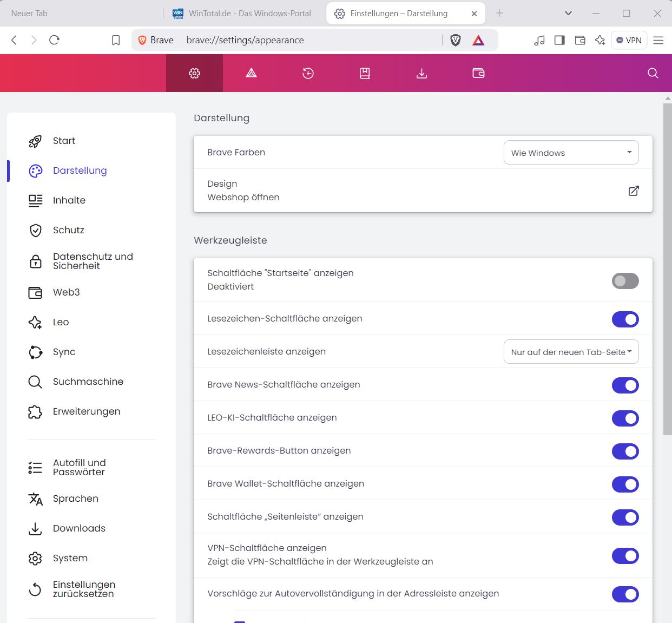672x623 pixels.
Task: Expand Lesezeichenleiste anzeigen dropdown
Action: click(571, 352)
